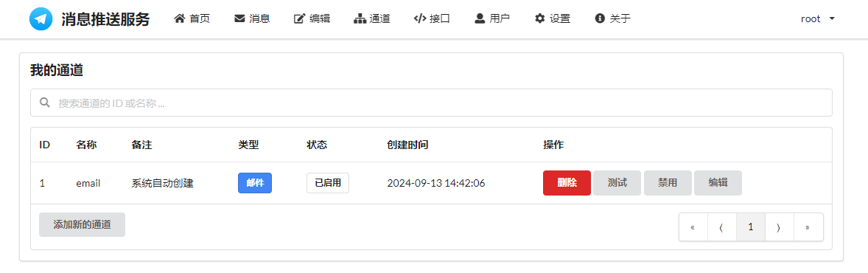Click the blue 邮件 type label
868x273 pixels.
coord(255,183)
